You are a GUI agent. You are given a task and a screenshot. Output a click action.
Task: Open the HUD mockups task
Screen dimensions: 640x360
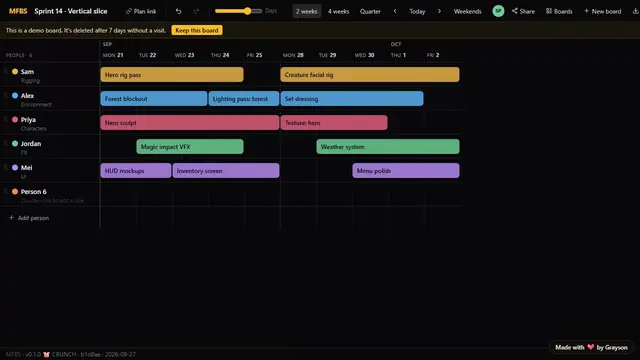pos(136,171)
